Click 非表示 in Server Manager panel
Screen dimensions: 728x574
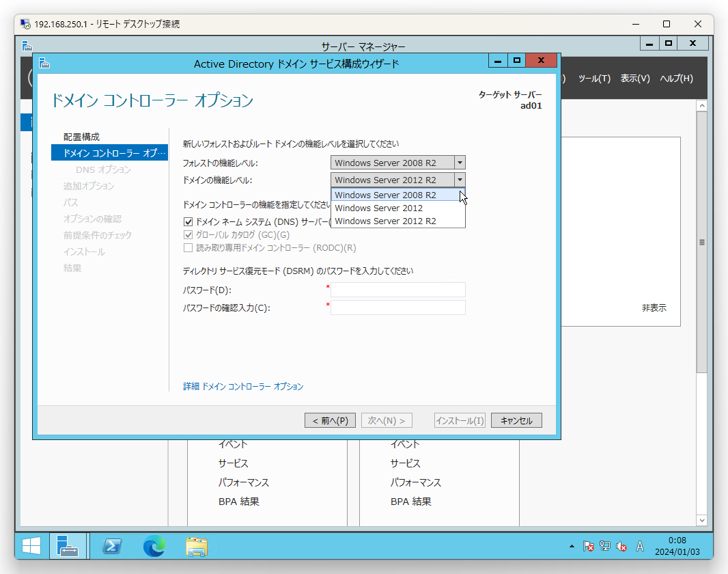(x=654, y=308)
